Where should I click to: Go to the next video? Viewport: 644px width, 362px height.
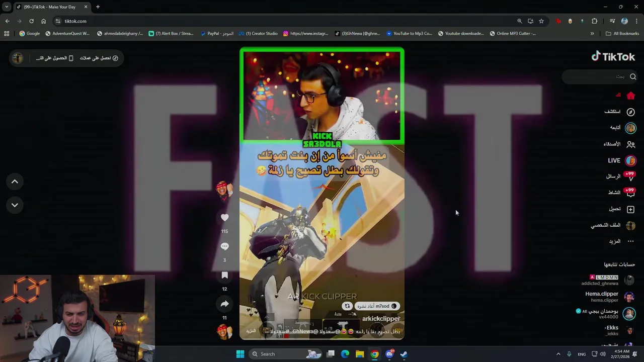(15, 205)
